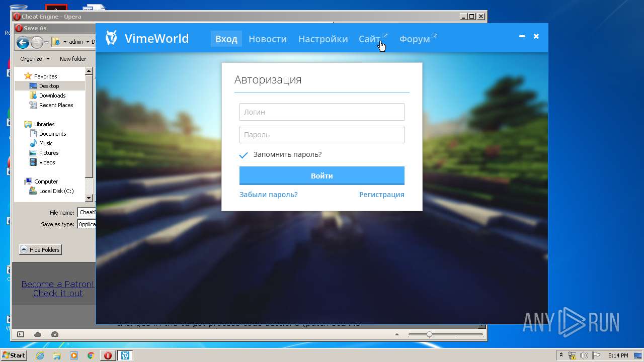This screenshot has height=362, width=644.
Task: Open Windows Explorer from the taskbar
Action: 57,355
